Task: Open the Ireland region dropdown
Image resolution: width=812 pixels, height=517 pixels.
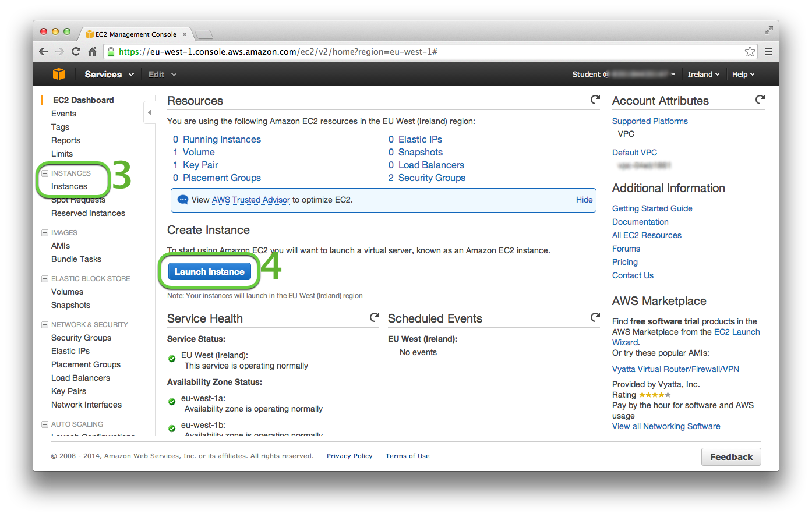Action: (x=703, y=75)
